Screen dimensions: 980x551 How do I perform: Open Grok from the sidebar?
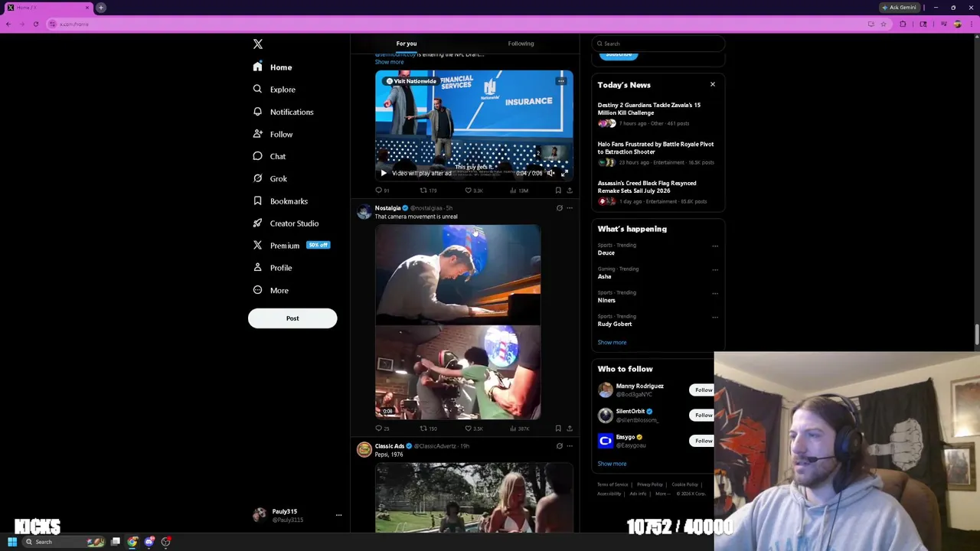pos(270,178)
